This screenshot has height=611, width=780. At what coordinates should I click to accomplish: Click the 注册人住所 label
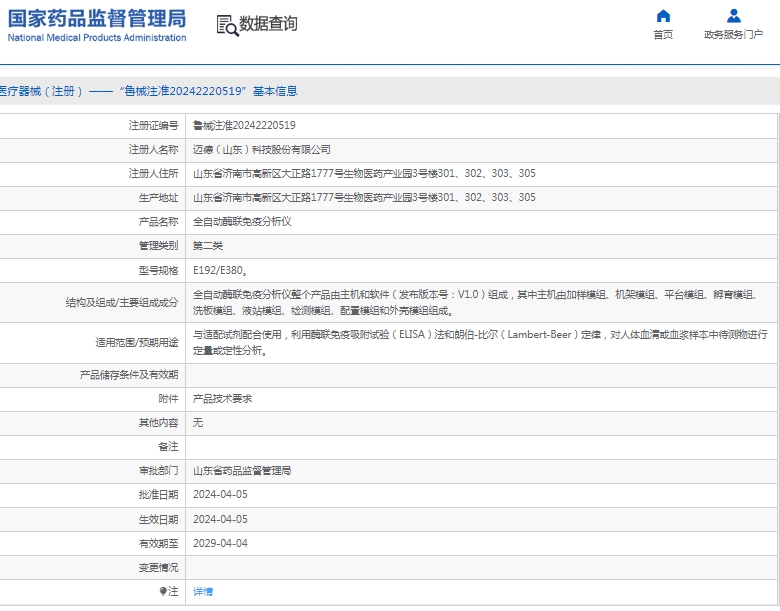154,173
